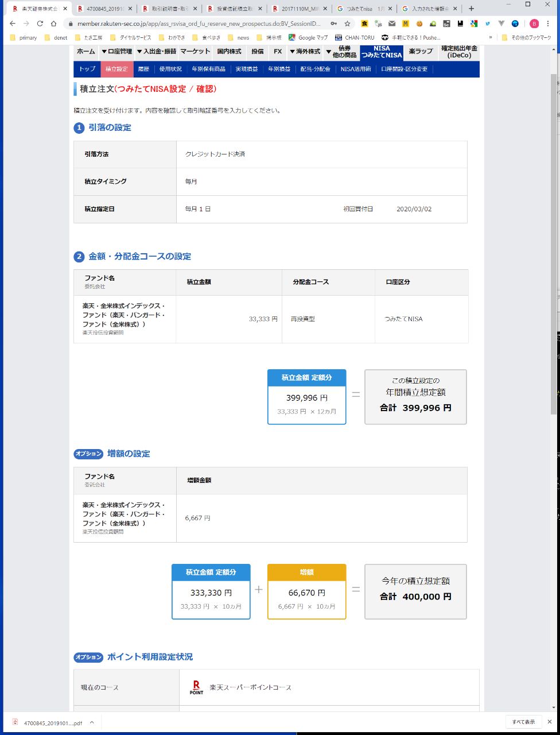Open the 投信 menu item
This screenshot has width=560, height=735.
coord(258,51)
